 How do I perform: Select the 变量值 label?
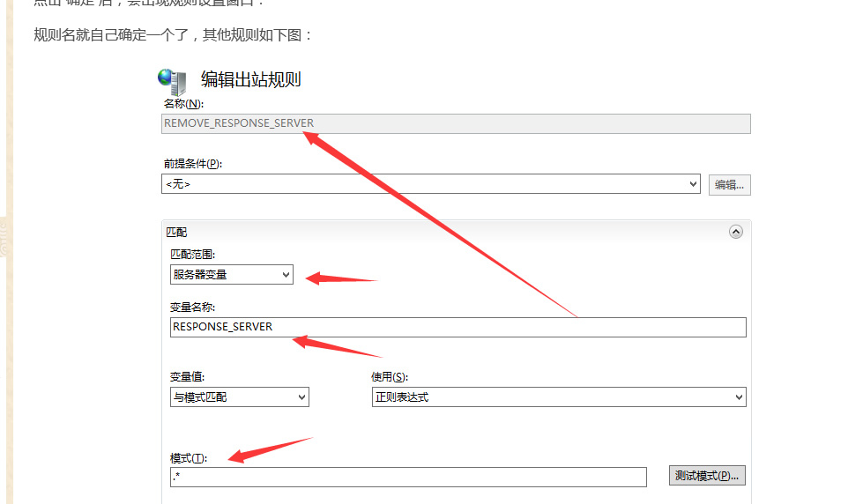[187, 377]
